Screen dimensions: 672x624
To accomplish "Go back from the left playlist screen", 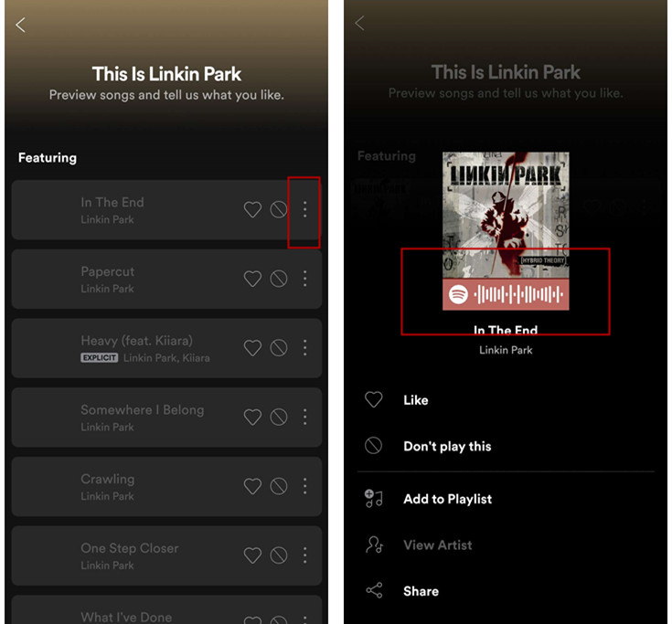I will pos(21,25).
